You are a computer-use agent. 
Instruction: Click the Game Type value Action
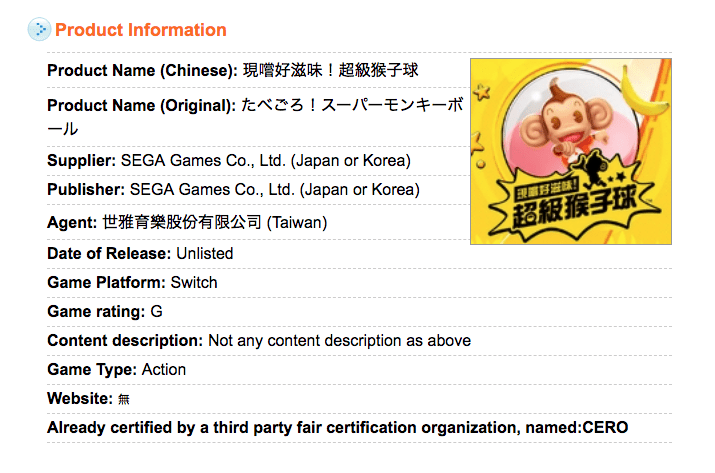[164, 369]
